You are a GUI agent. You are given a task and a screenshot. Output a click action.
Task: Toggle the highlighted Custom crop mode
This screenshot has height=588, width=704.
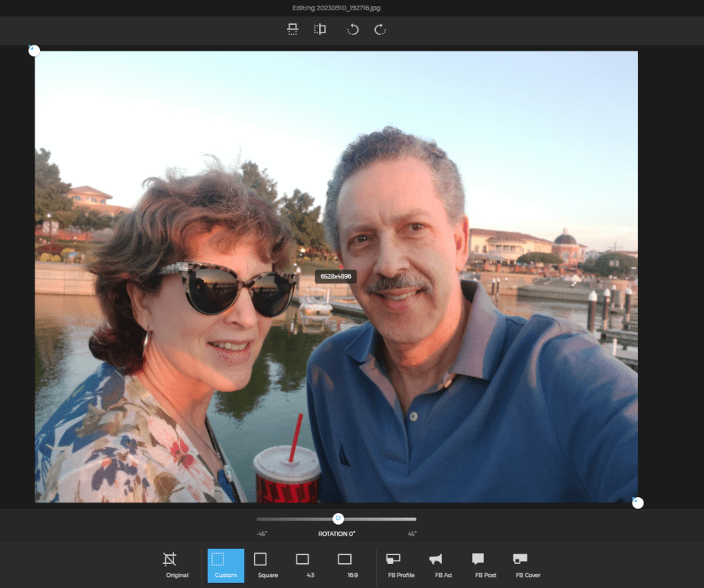[225, 565]
